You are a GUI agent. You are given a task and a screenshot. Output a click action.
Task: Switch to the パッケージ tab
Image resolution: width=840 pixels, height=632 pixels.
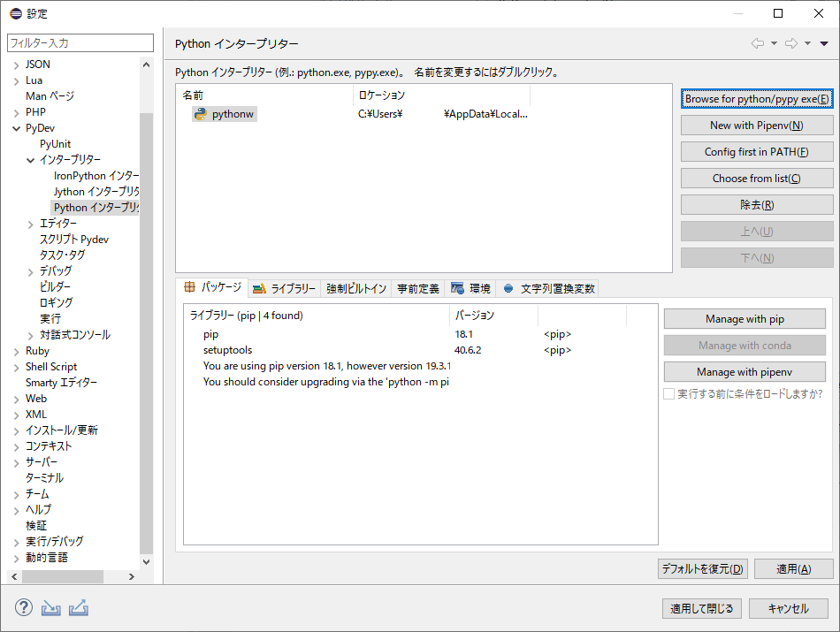(213, 287)
